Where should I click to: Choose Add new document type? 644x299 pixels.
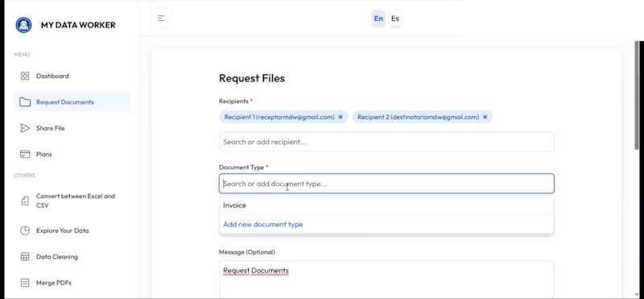coord(386,225)
